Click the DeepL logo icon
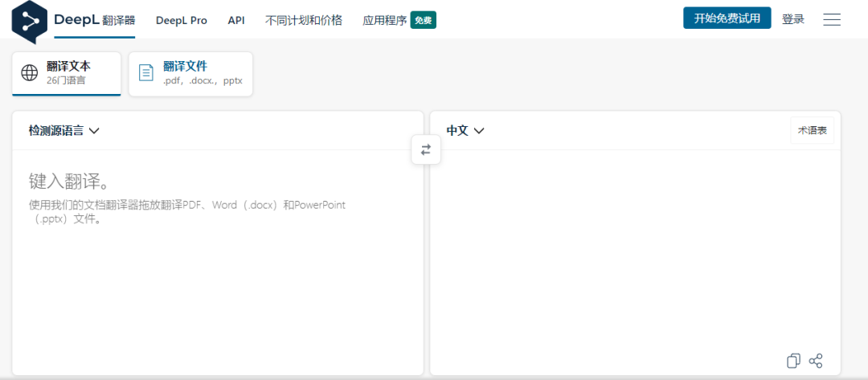This screenshot has height=380, width=868. pos(30,22)
